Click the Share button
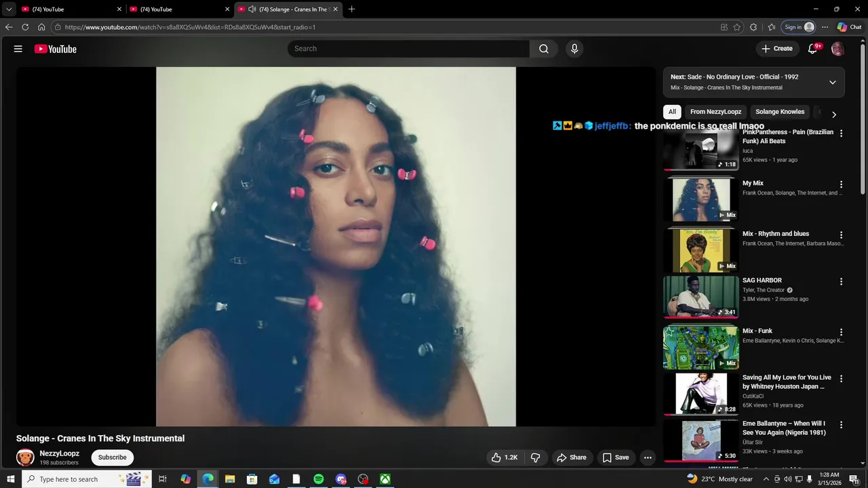Viewport: 868px width, 488px height. coord(572,457)
